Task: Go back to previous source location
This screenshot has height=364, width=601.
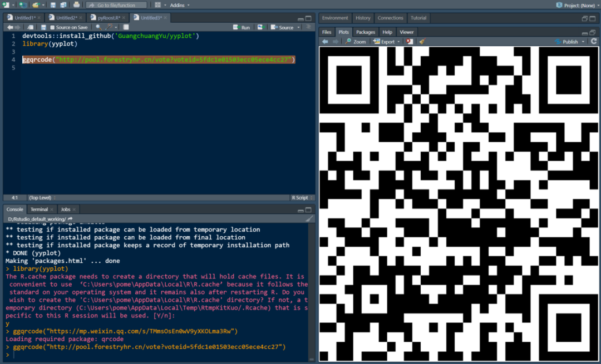Action: (x=10, y=27)
